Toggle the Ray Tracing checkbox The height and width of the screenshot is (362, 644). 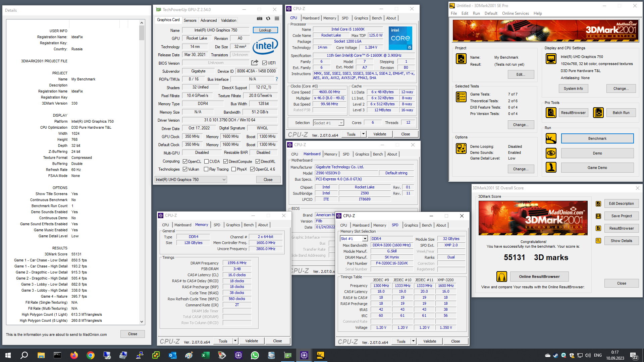tap(206, 169)
